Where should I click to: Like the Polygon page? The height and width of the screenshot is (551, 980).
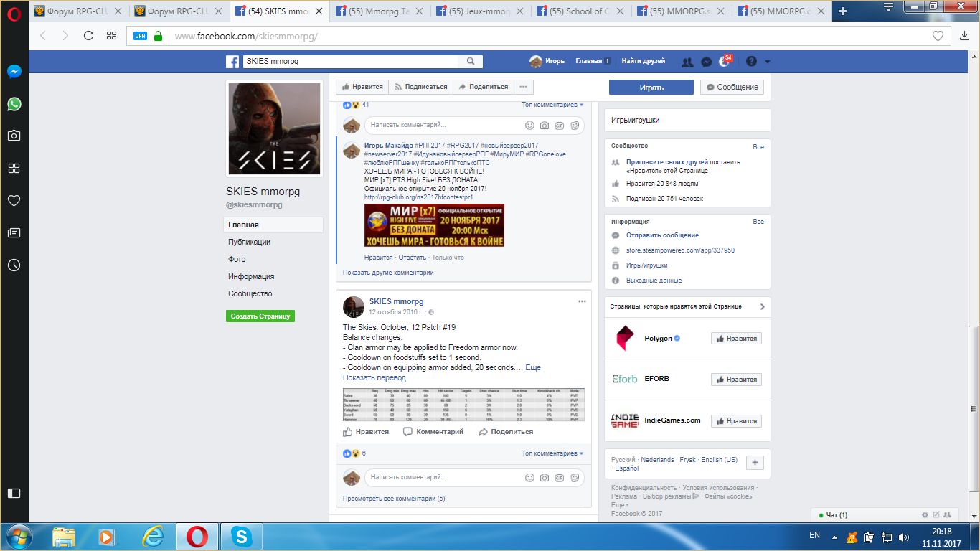point(736,339)
